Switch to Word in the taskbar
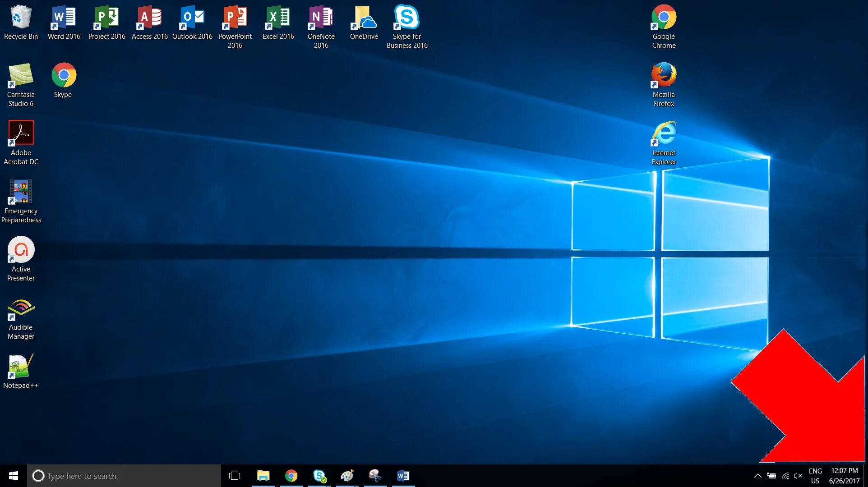 (x=403, y=476)
